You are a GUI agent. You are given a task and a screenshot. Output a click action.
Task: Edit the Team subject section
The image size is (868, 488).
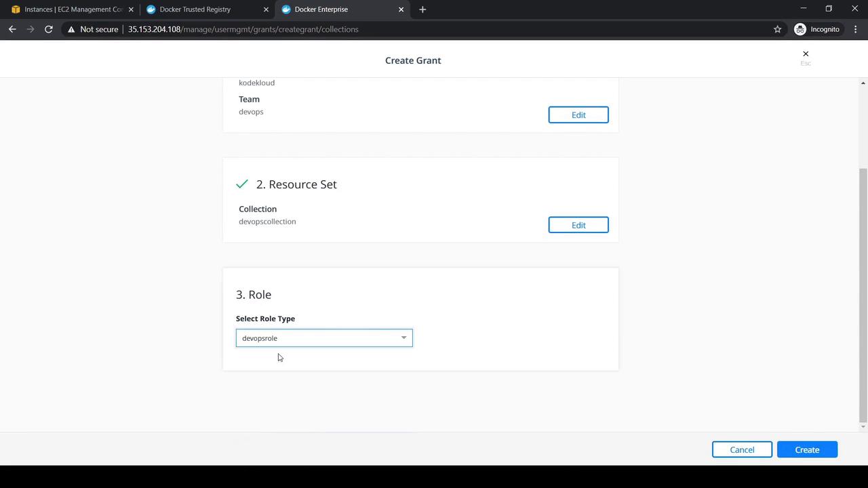[x=578, y=115]
